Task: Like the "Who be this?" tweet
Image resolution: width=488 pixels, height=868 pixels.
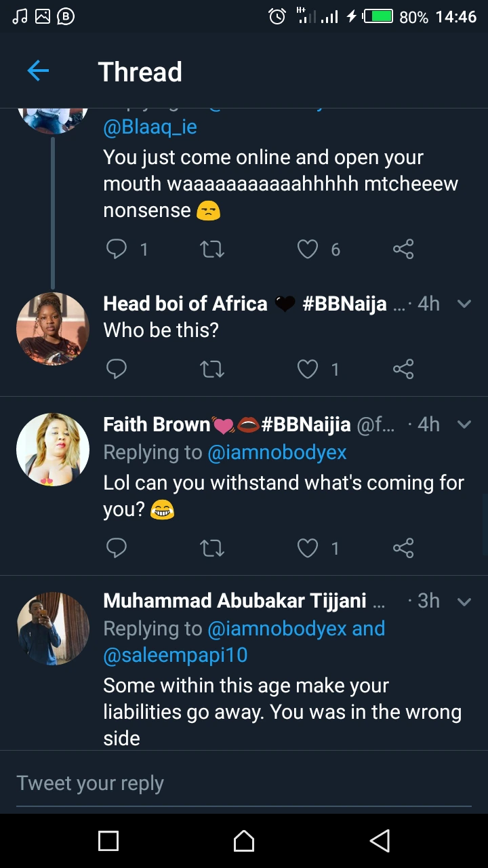Action: point(308,369)
